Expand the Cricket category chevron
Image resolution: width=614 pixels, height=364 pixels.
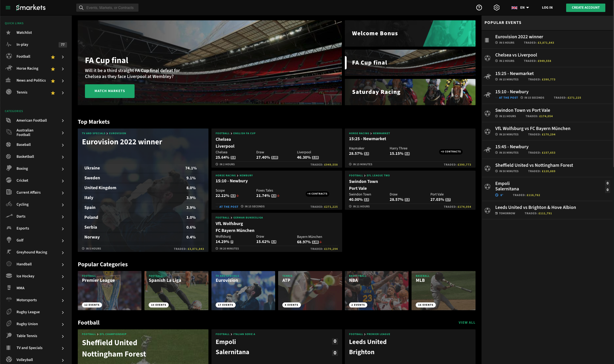click(63, 181)
